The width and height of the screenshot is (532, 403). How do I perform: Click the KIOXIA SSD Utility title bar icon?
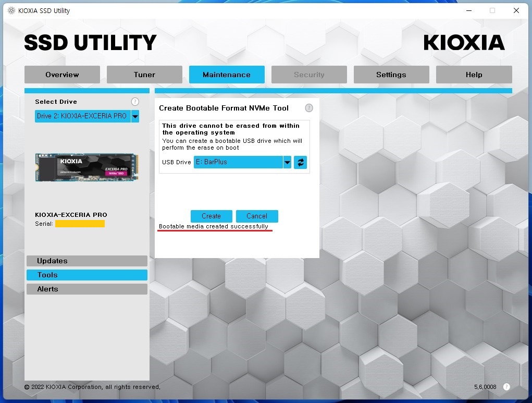pos(11,10)
